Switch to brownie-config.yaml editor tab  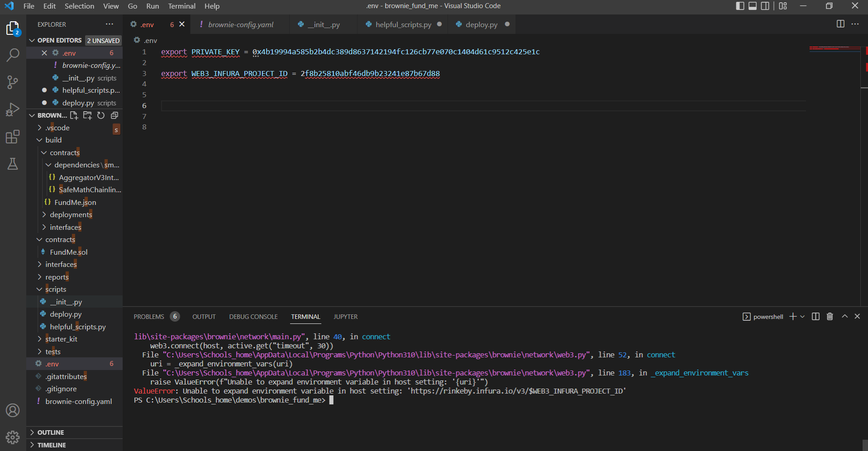coord(240,24)
